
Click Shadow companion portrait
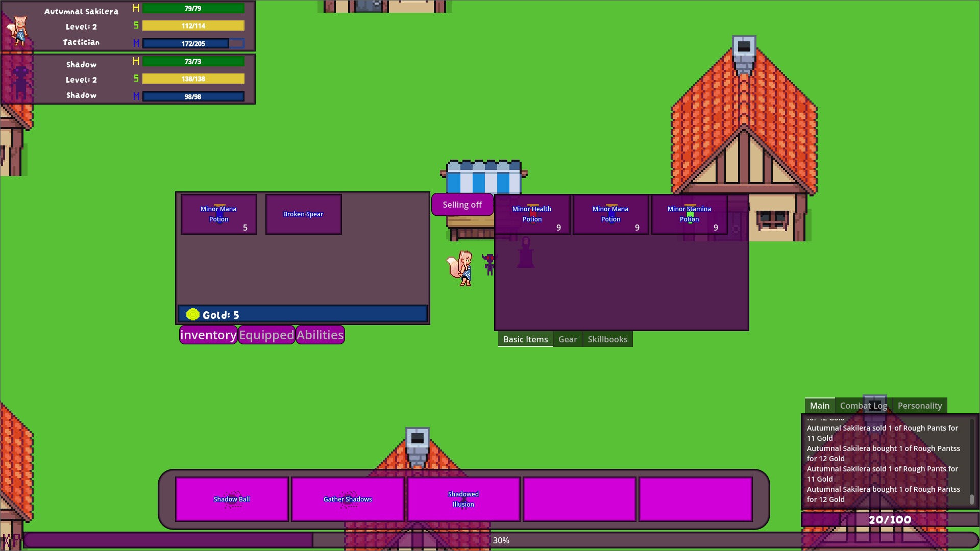[20, 81]
